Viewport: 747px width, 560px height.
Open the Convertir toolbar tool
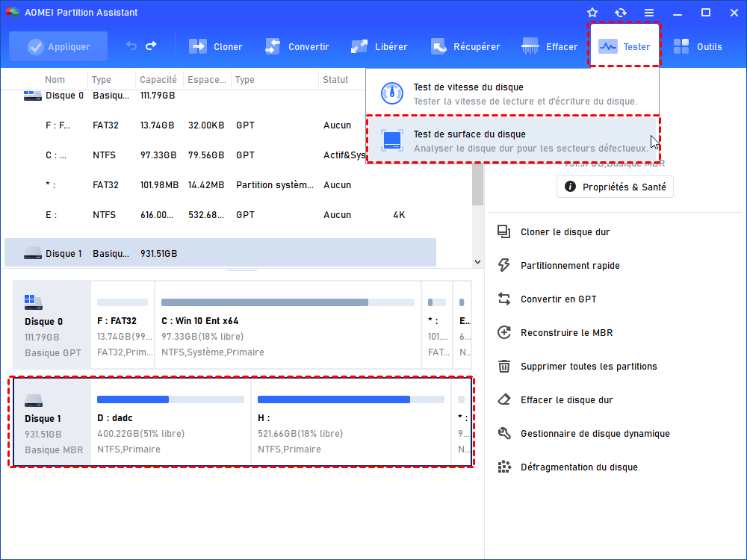click(x=297, y=46)
